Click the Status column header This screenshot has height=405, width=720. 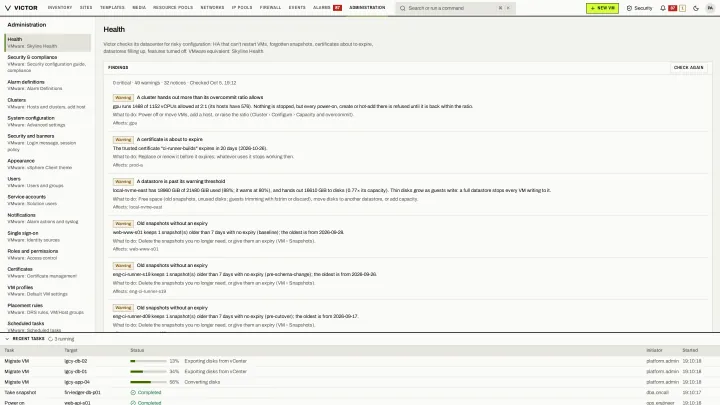[x=137, y=350]
